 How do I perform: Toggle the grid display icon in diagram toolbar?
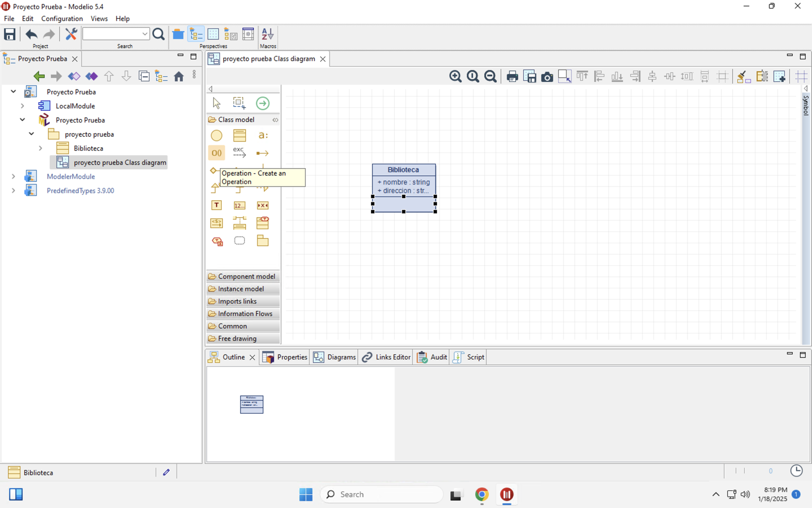click(x=801, y=77)
